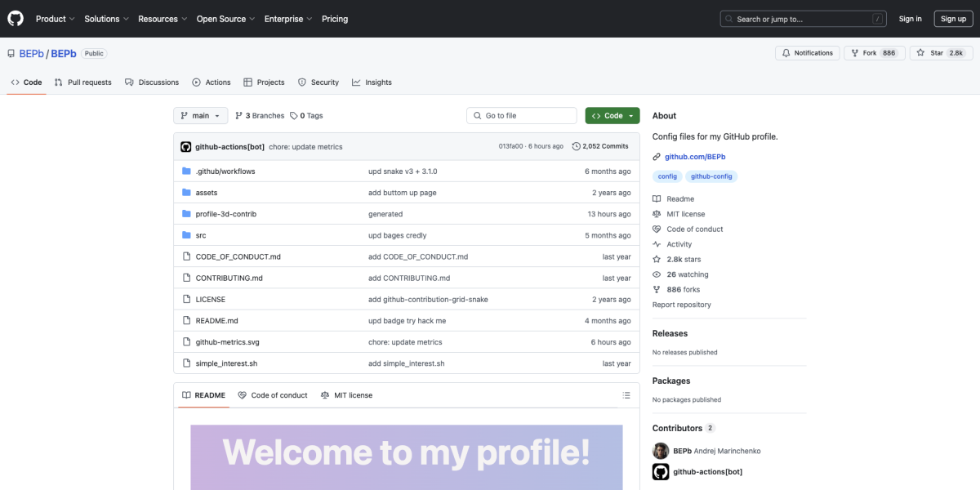Click the Star button
The width and height of the screenshot is (980, 490).
(x=941, y=53)
